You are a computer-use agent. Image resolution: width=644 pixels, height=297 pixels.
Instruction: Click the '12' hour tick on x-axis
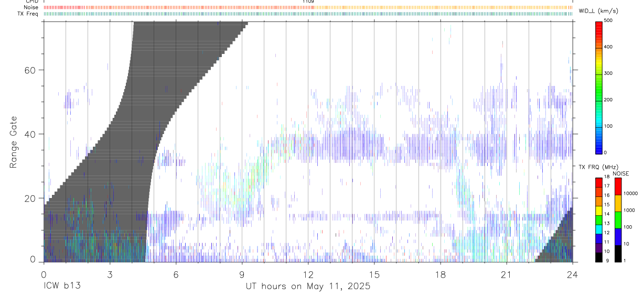(x=308, y=274)
